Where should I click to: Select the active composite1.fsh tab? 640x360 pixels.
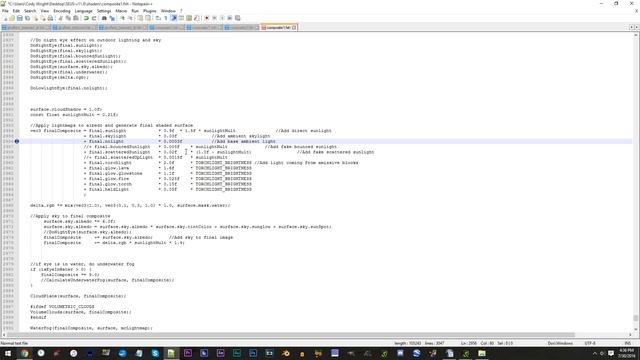coord(278,27)
